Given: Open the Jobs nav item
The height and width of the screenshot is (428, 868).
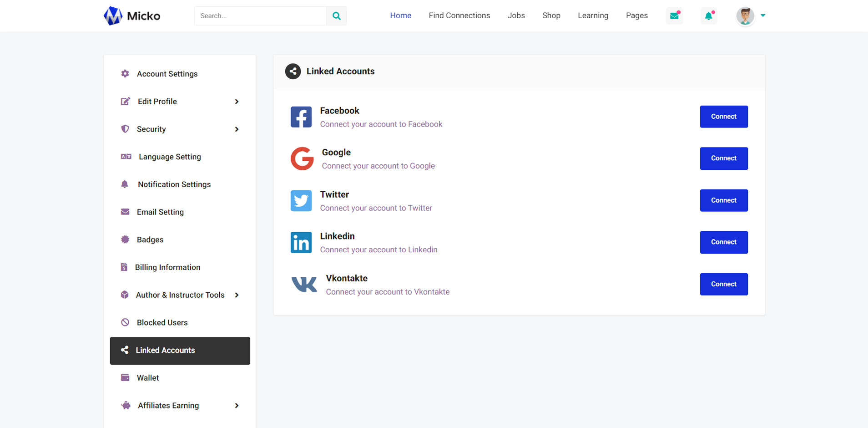Looking at the screenshot, I should [516, 15].
